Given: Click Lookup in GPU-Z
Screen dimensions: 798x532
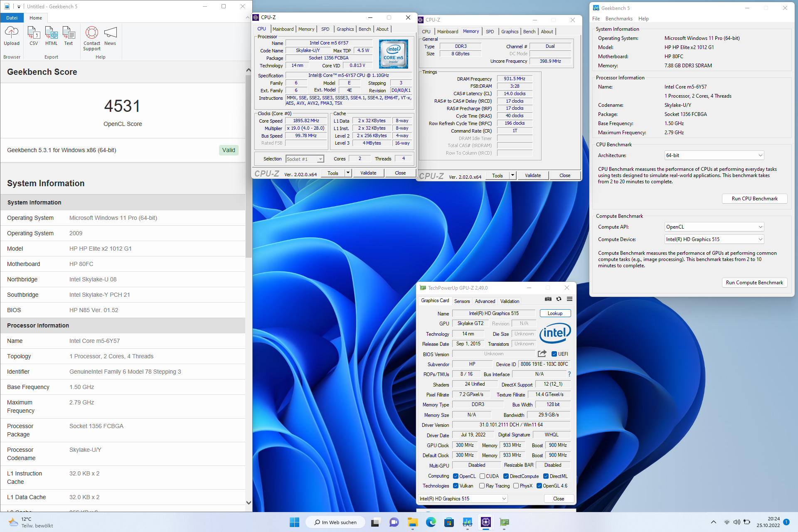Looking at the screenshot, I should 555,313.
